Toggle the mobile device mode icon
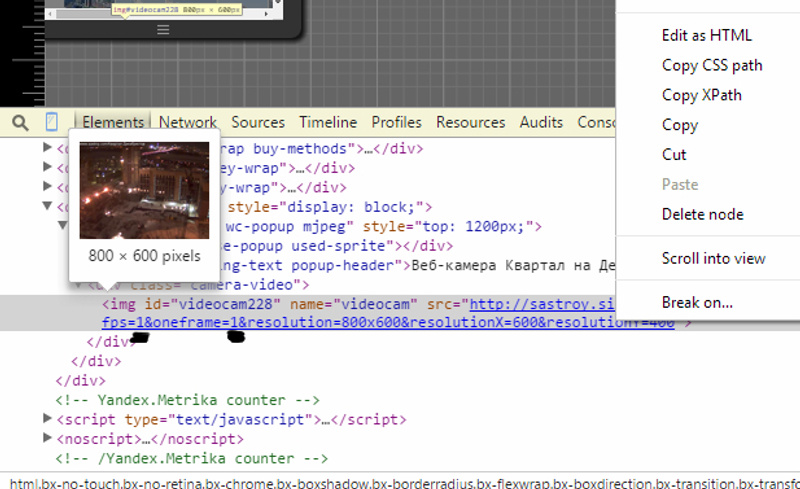Viewport: 800px width, 489px height. point(51,122)
